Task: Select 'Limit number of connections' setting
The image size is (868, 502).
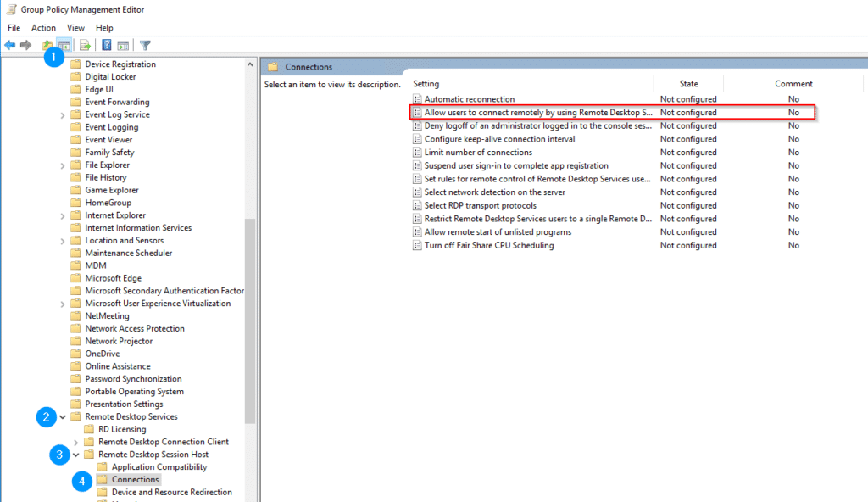Action: pos(478,153)
